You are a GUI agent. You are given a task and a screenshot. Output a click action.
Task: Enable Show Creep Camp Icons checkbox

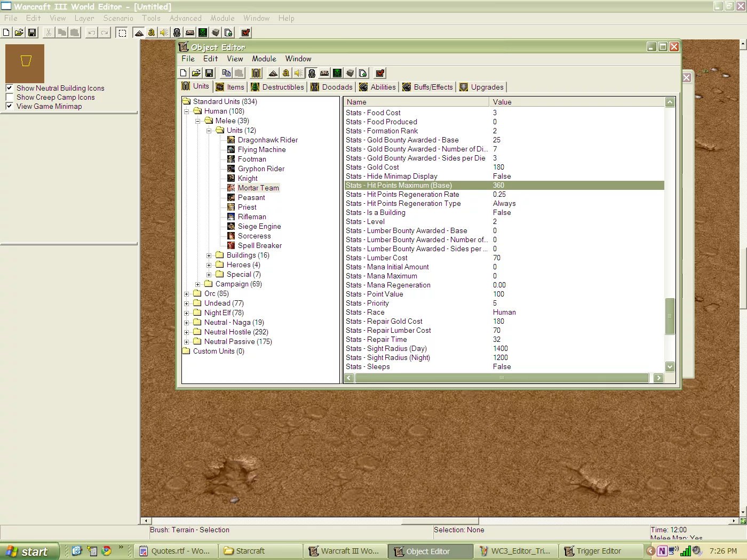click(x=9, y=97)
